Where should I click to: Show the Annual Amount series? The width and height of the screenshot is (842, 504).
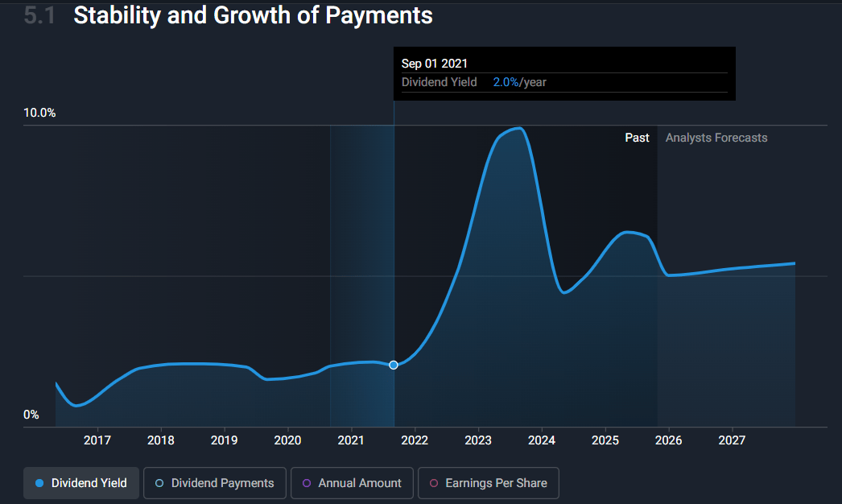[352, 483]
